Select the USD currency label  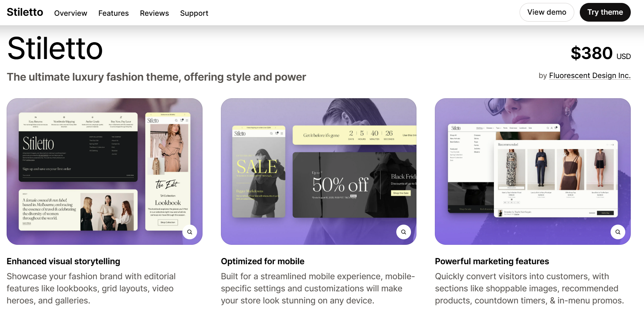(623, 56)
